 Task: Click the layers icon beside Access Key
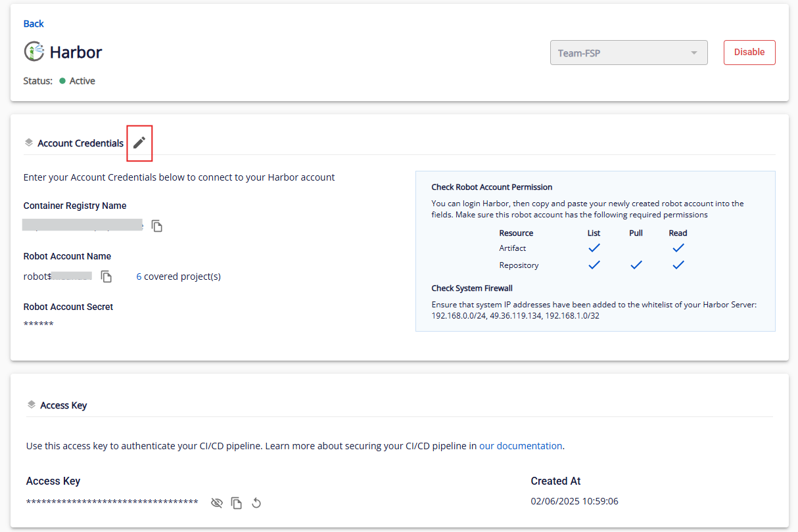31,405
